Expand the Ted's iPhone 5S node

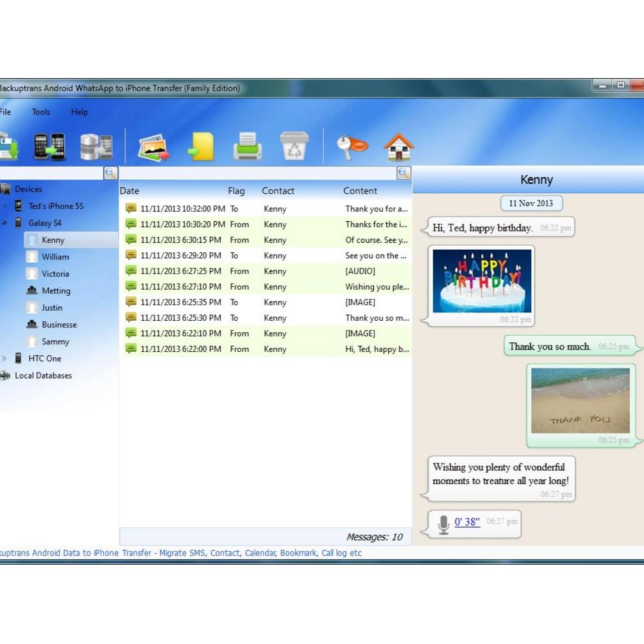5,206
